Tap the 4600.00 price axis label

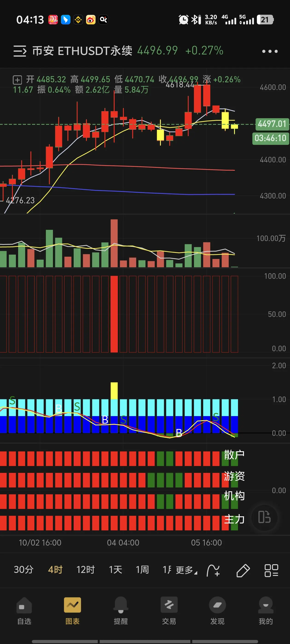tap(273, 87)
